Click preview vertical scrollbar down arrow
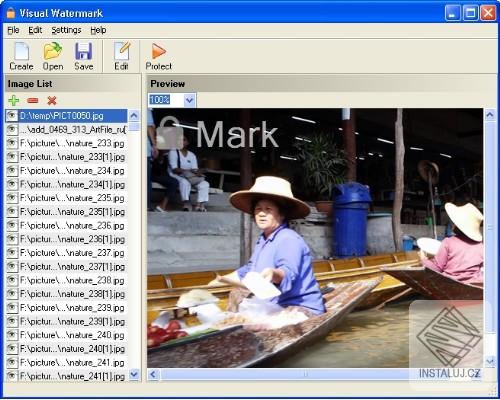 click(490, 361)
